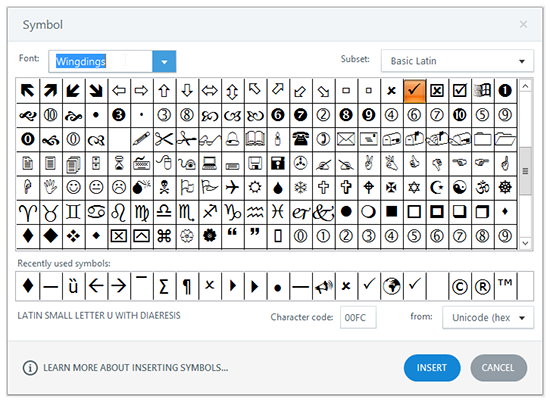Screen dimensions: 550x402
Task: Select the megaphone in recently used symbols
Action: coord(323,287)
